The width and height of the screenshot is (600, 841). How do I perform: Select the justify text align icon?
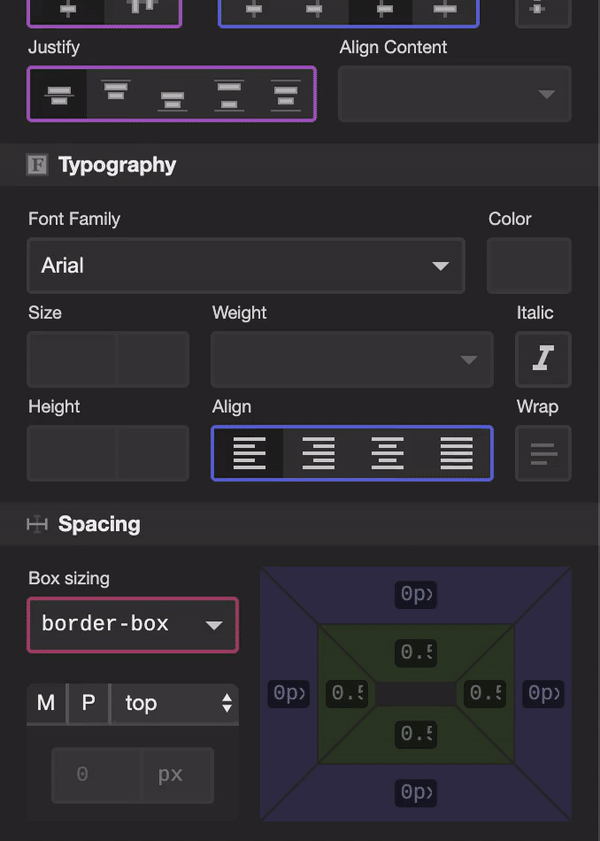click(456, 453)
